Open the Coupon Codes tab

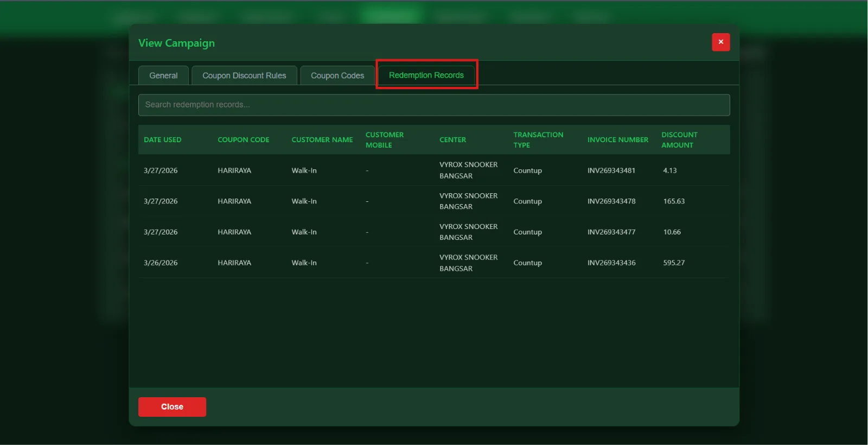point(337,75)
